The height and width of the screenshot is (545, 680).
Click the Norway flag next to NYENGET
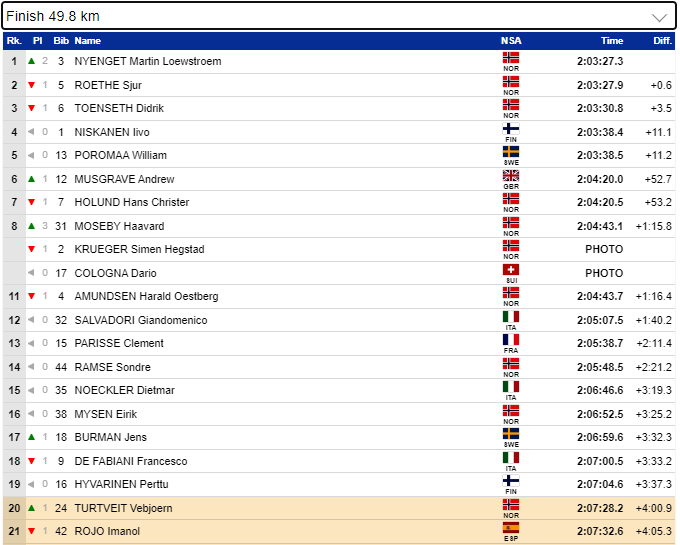[511, 59]
